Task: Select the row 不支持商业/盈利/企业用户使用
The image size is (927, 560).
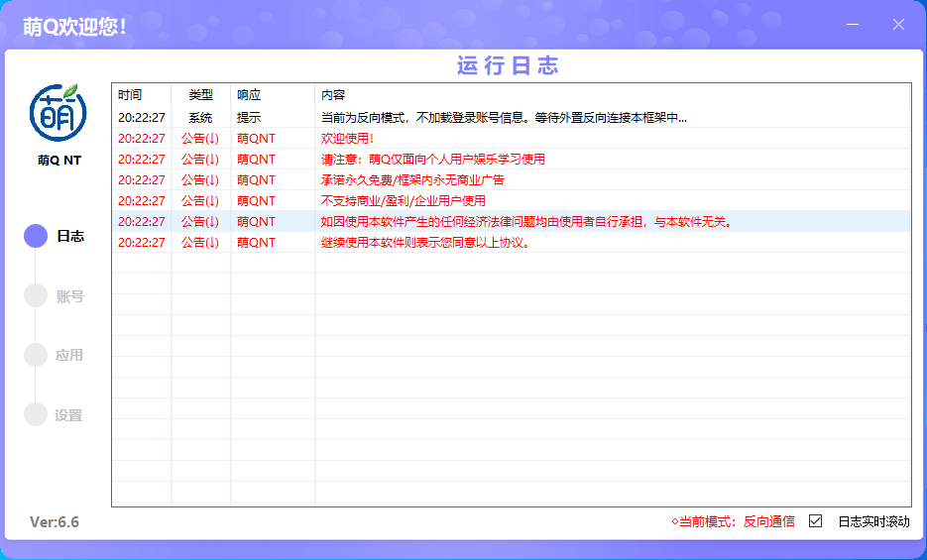Action: click(512, 201)
